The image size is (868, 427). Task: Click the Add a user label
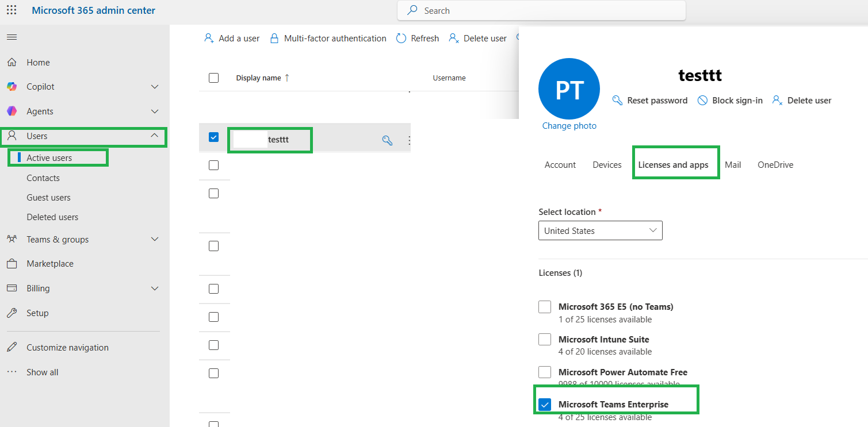[x=239, y=38]
